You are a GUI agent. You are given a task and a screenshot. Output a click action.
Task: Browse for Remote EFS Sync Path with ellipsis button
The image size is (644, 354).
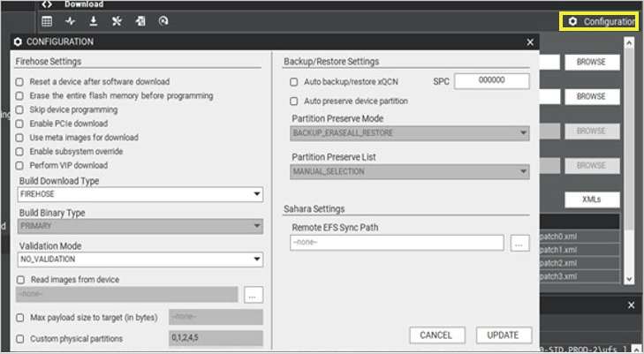519,243
